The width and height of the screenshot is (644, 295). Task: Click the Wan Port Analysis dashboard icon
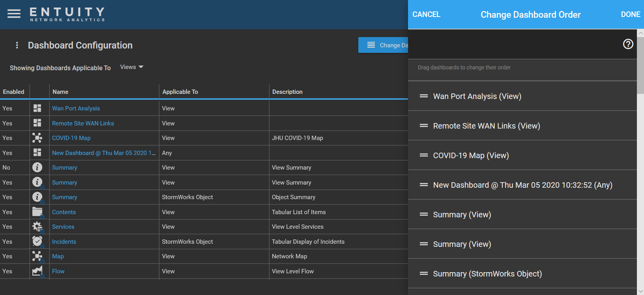pyautogui.click(x=37, y=108)
